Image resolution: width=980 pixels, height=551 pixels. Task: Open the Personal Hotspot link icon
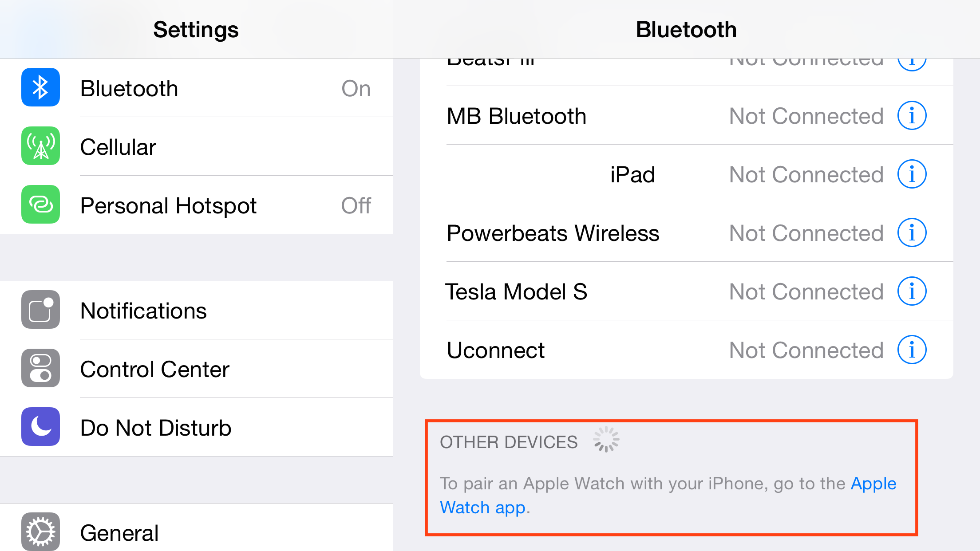(40, 205)
